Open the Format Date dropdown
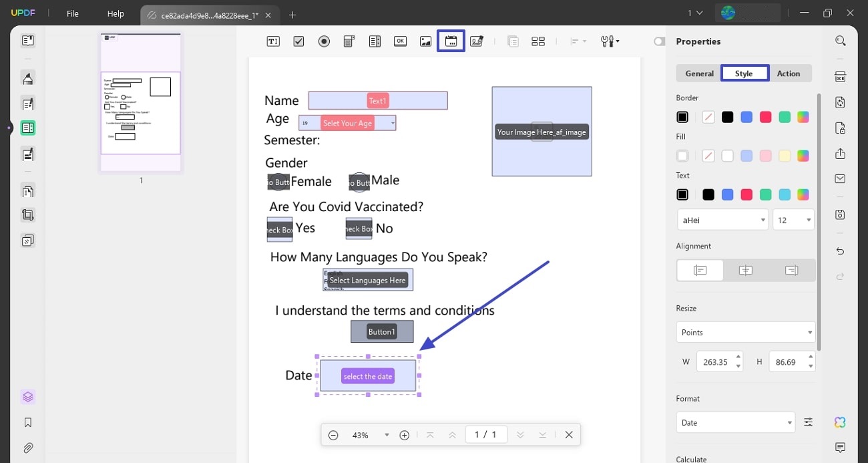Screen dimensions: 868x463 pyautogui.click(x=734, y=422)
